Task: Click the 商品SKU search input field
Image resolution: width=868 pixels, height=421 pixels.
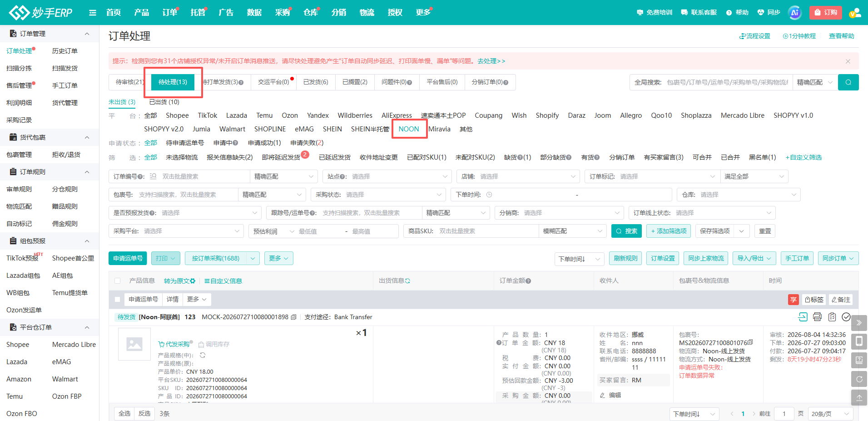Action: 487,231
